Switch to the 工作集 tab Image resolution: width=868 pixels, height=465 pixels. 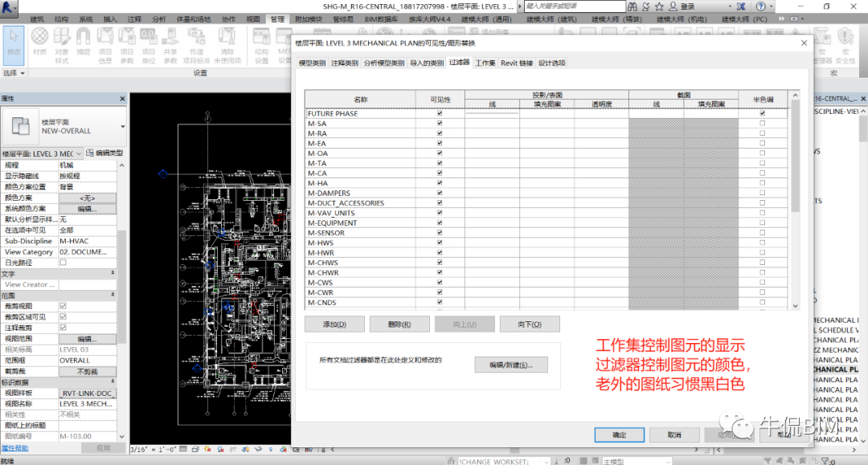[x=485, y=63]
